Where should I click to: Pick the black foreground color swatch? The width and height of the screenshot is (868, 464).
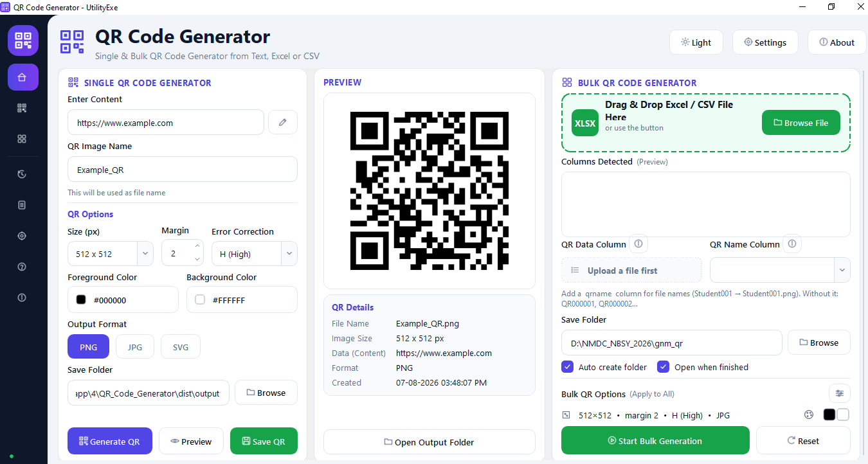(81, 299)
